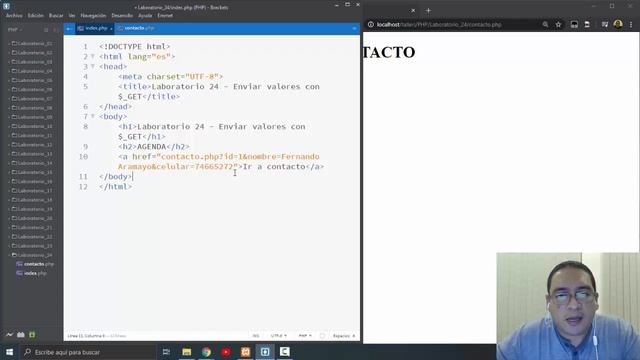Click the webcam video overlay thumbnail

point(568,306)
